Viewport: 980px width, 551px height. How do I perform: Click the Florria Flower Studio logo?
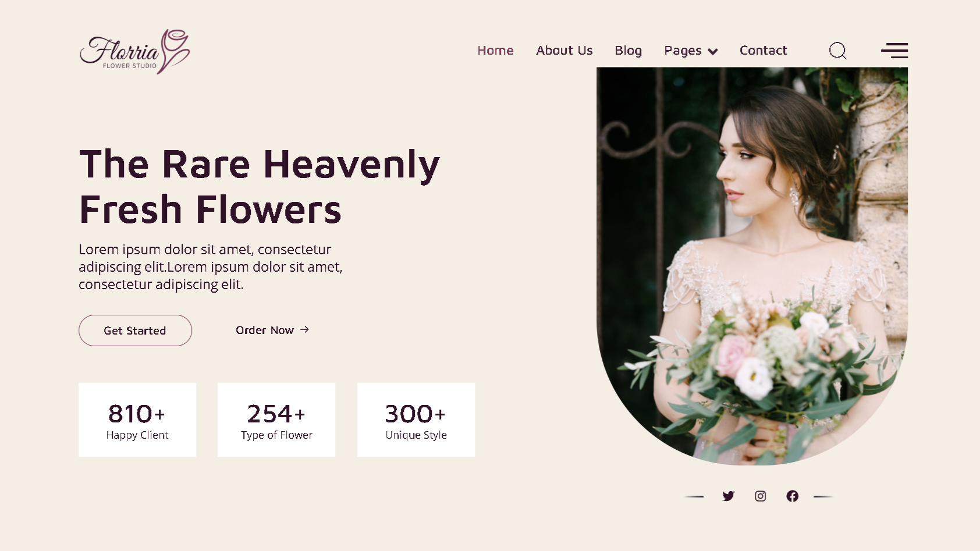pos(135,51)
